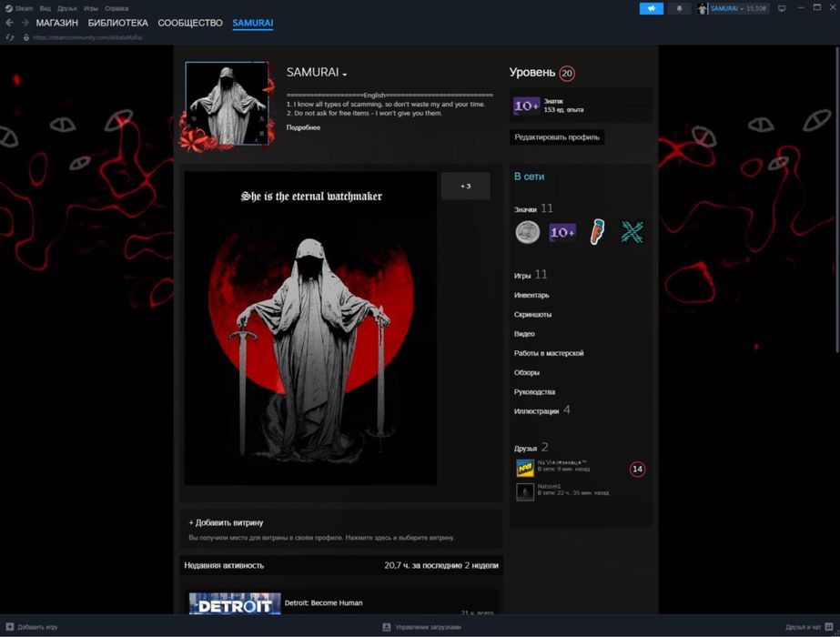Open Иллюстрации link
The height and width of the screenshot is (637, 840).
(x=536, y=411)
